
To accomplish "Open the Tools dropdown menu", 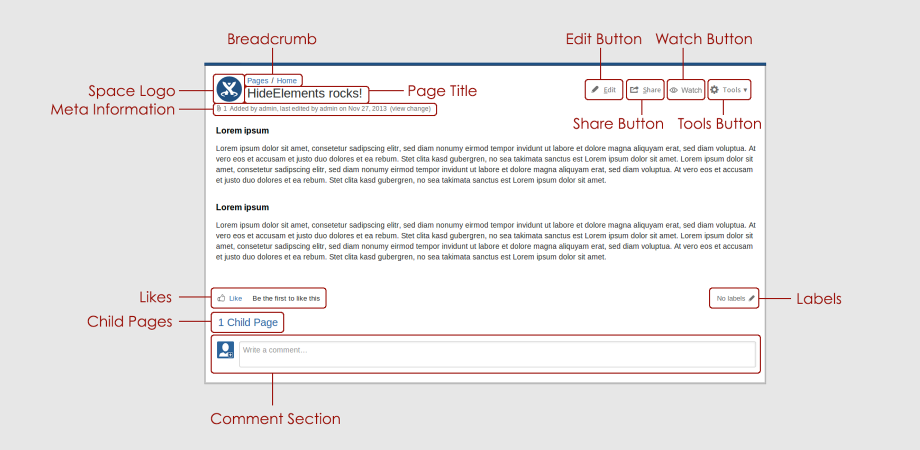I will pyautogui.click(x=729, y=90).
